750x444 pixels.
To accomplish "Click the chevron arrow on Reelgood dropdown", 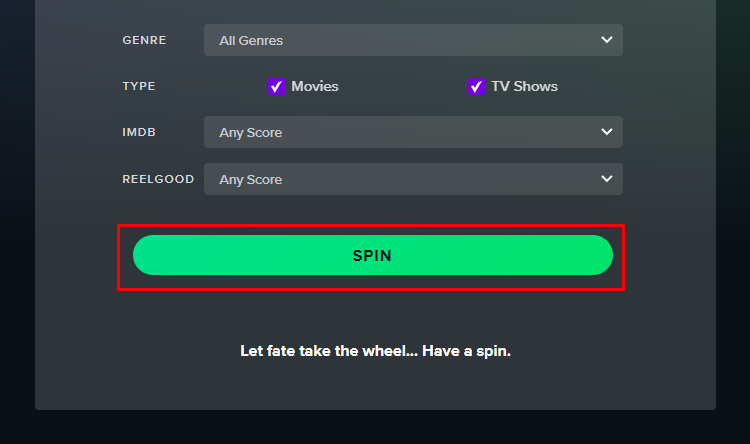I will pos(607,178).
